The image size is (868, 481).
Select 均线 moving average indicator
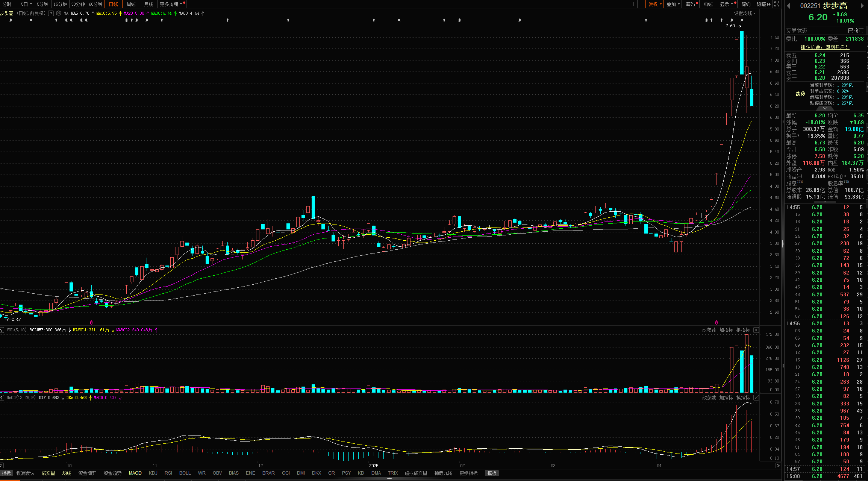[x=67, y=473]
